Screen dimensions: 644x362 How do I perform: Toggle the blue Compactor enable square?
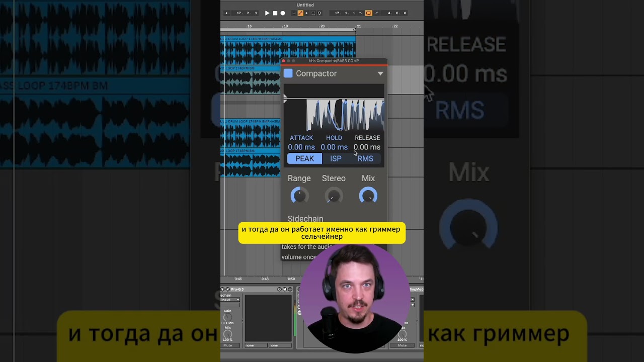288,73
